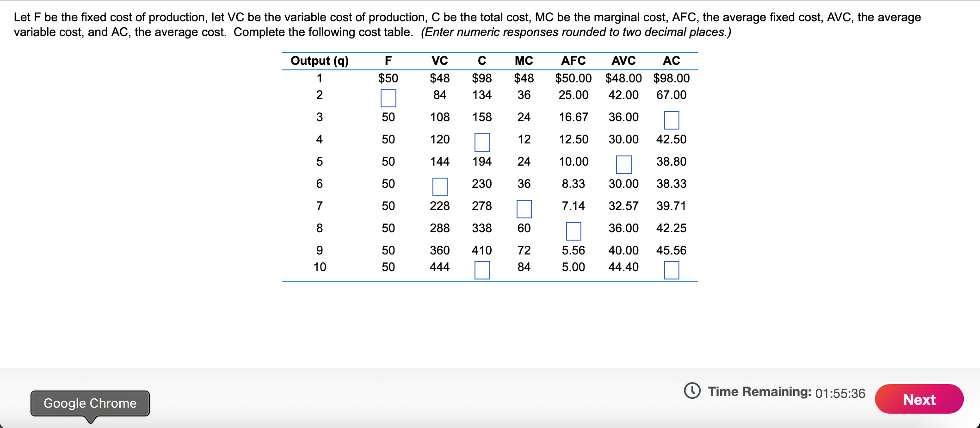This screenshot has height=428, width=980.
Task: Click the empty C input for output 10
Action: point(482,270)
